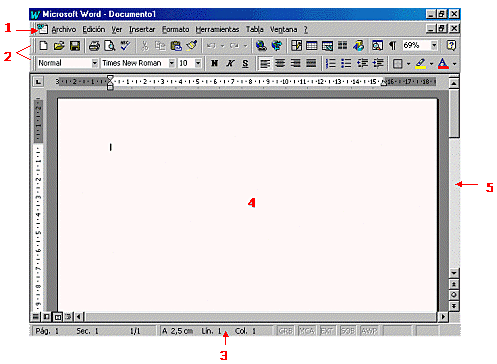Toggle bold formatting N button

214,63
